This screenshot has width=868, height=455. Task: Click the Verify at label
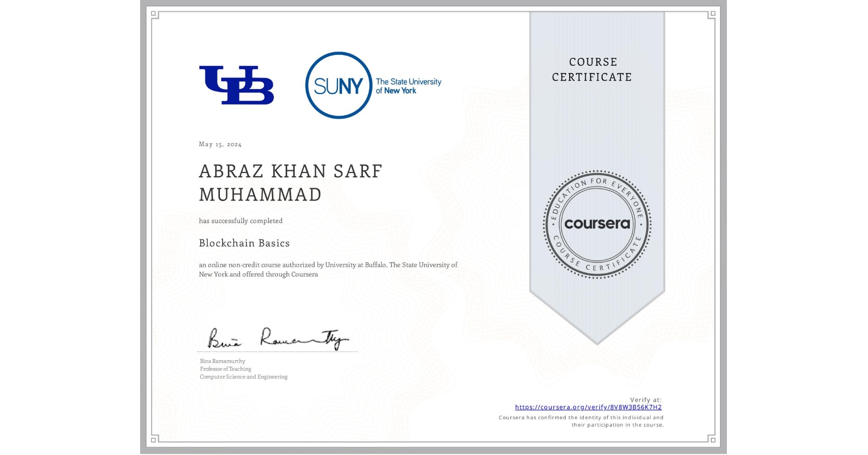tap(646, 399)
